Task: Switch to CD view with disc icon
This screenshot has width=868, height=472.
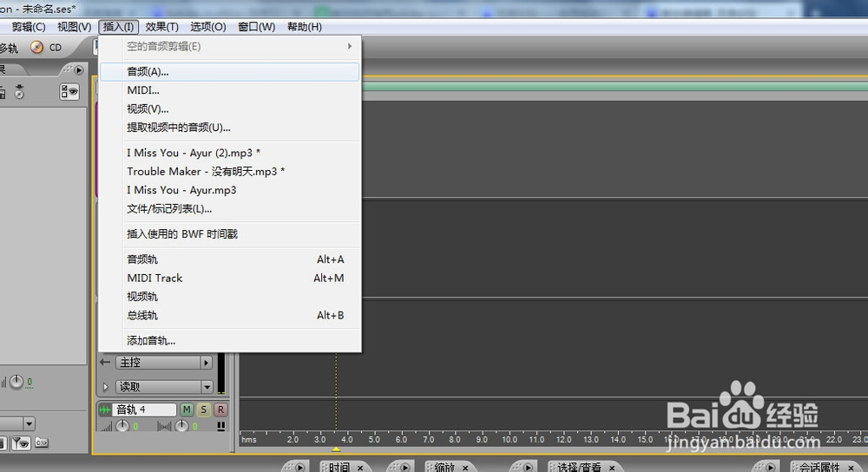Action: point(46,48)
